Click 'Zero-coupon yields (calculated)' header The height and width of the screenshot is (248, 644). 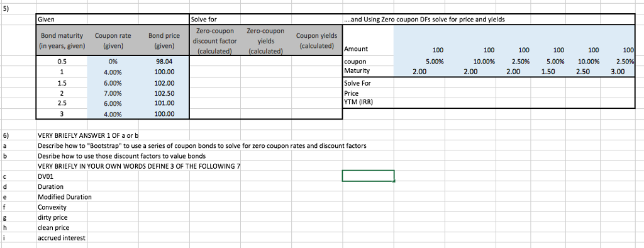point(265,41)
